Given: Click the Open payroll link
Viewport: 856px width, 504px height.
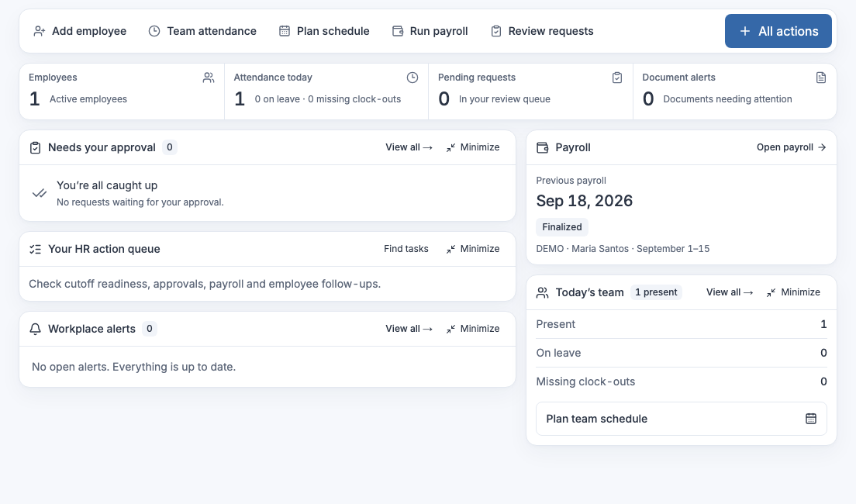Looking at the screenshot, I should click(x=791, y=147).
